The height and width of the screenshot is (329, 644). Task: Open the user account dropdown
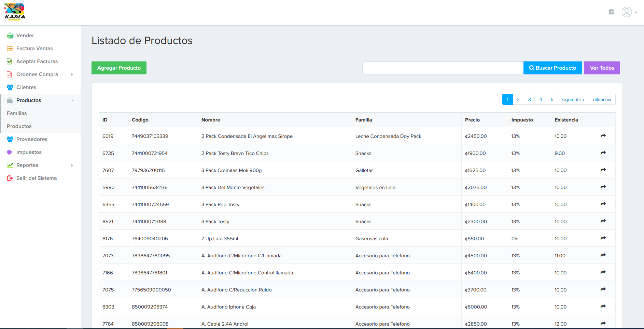tap(629, 12)
